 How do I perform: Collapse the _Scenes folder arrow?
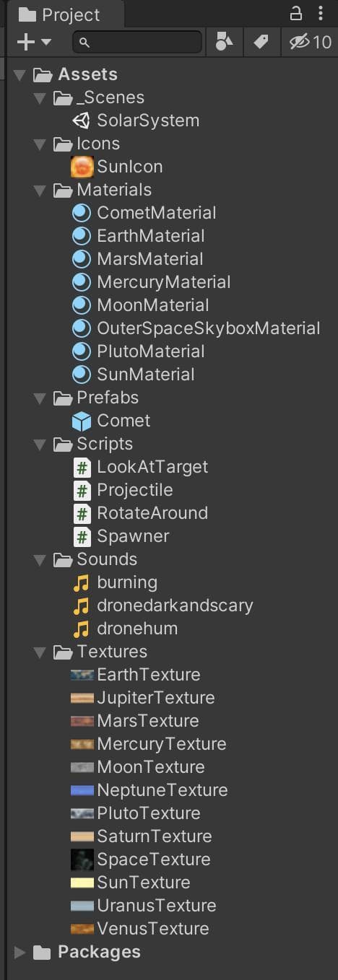[40, 97]
